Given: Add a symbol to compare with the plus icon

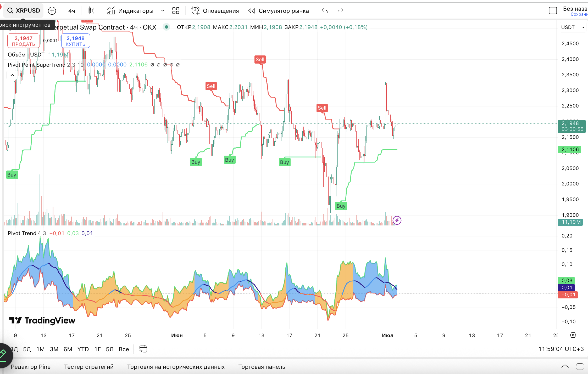Looking at the screenshot, I should pos(52,11).
